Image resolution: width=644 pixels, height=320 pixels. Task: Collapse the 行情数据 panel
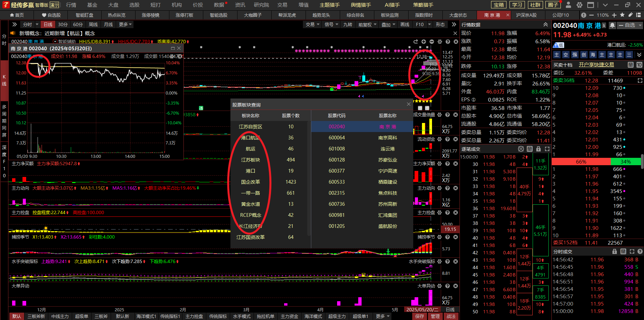click(545, 25)
